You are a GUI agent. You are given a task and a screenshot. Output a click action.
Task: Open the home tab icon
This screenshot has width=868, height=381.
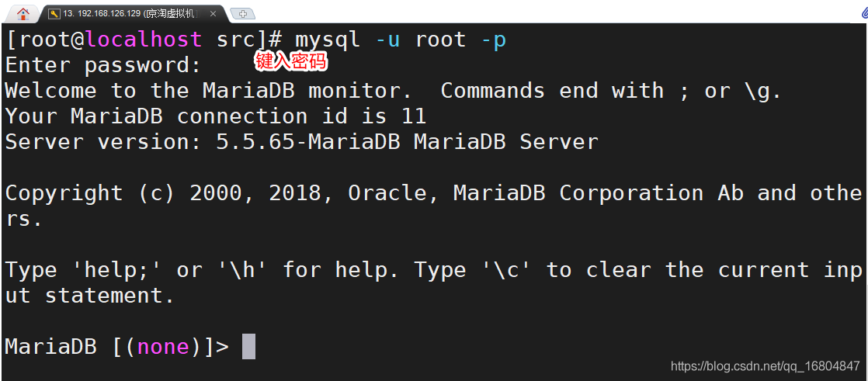[x=23, y=13]
